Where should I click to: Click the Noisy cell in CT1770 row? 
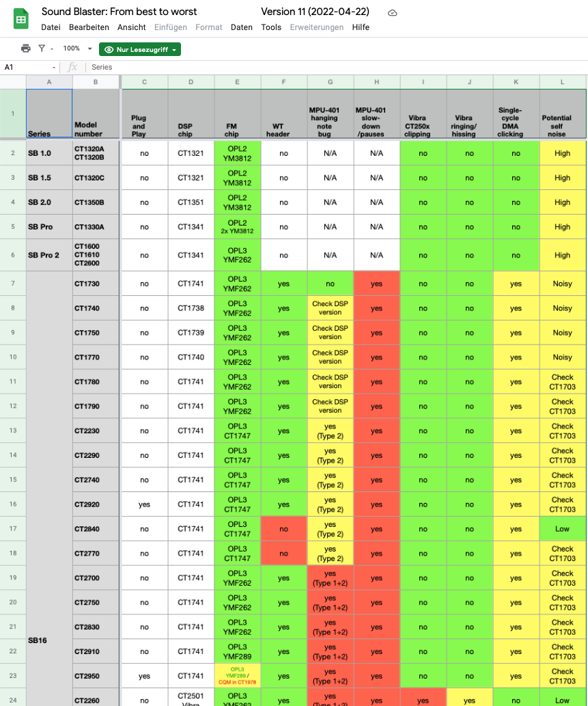point(562,357)
